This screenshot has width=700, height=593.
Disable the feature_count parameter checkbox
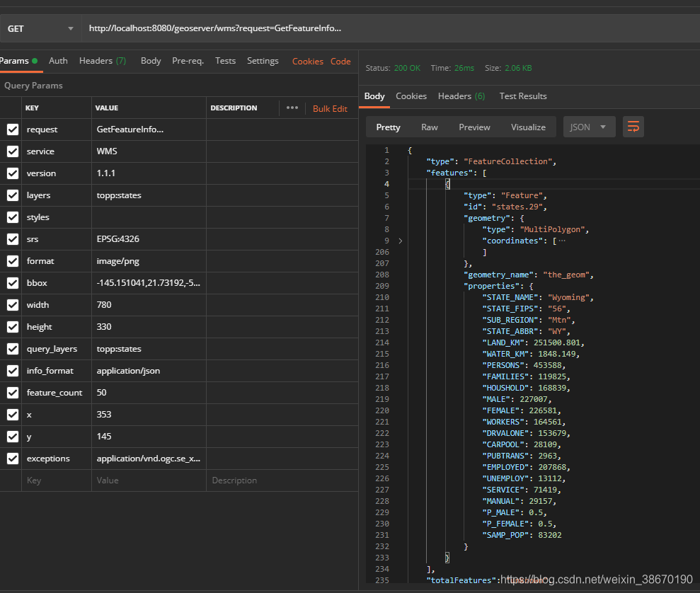(x=13, y=393)
